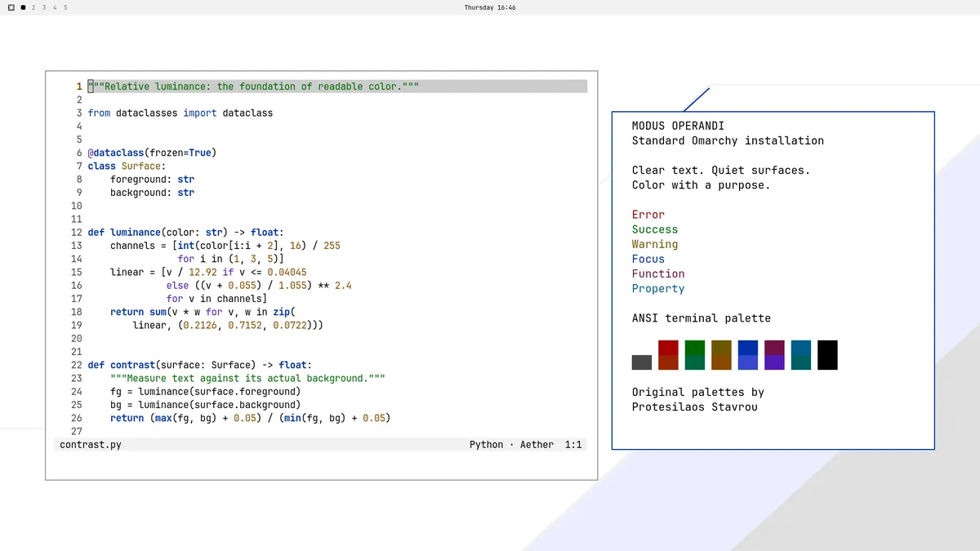Pick the black ANSI palette swatch
This screenshot has height=551, width=980.
click(x=827, y=355)
